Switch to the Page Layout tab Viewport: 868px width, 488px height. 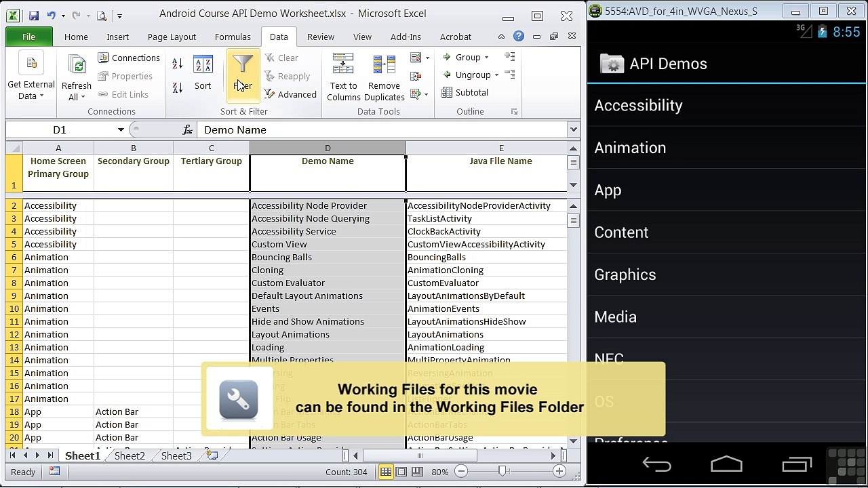(172, 37)
